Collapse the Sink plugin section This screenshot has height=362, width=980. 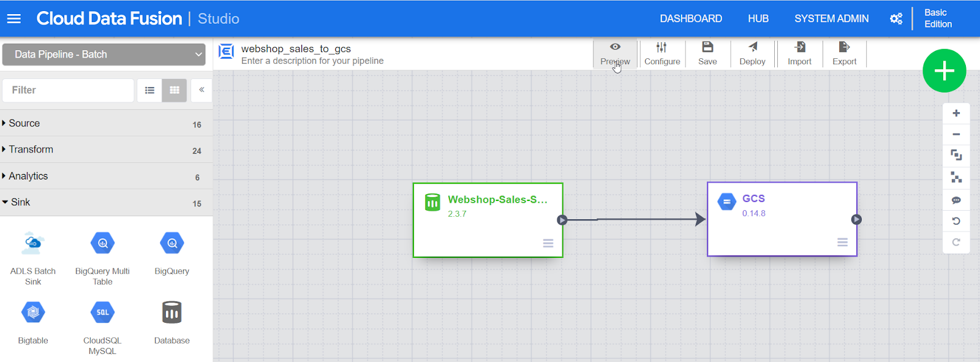pos(106,202)
